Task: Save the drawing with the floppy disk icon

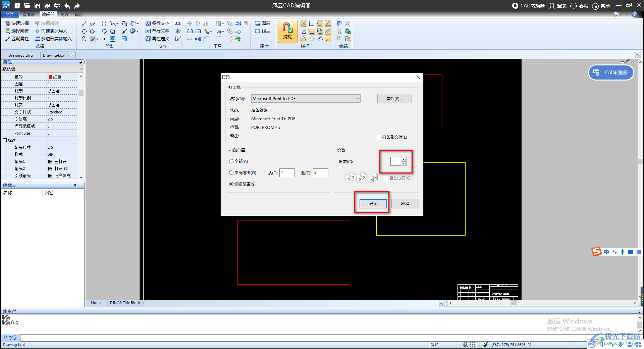Action: pos(37,5)
